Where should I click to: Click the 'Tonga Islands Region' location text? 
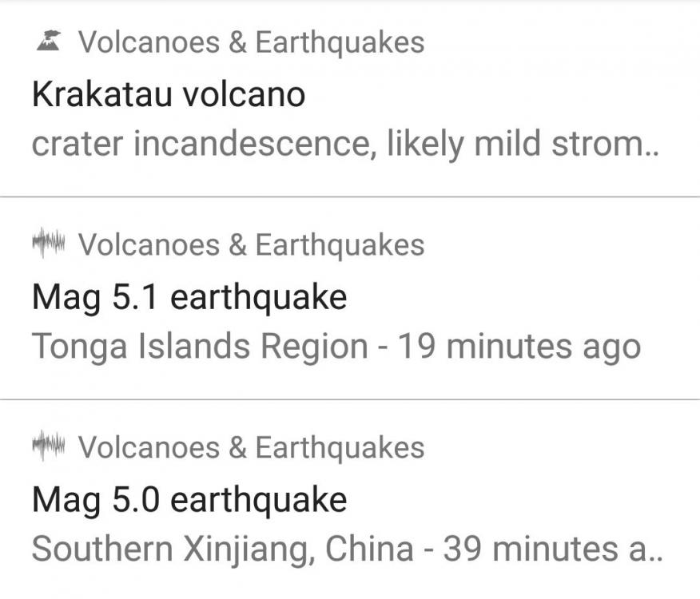click(200, 347)
